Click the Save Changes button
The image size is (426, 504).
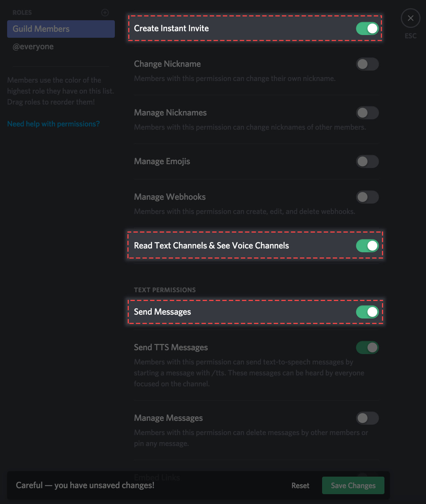coord(353,485)
